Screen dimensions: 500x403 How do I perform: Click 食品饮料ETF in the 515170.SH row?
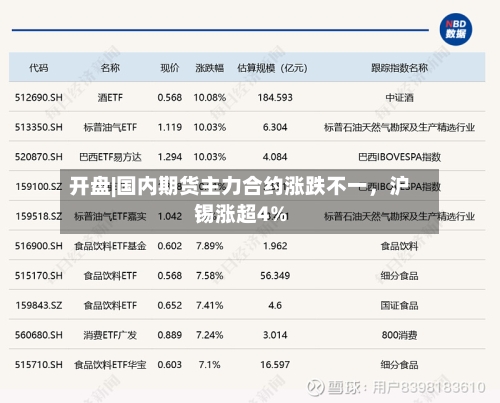pos(110,276)
